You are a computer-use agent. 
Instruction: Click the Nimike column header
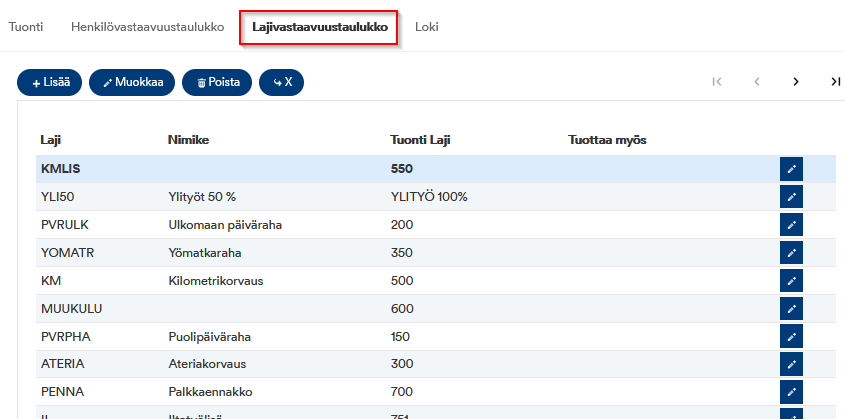click(x=189, y=140)
